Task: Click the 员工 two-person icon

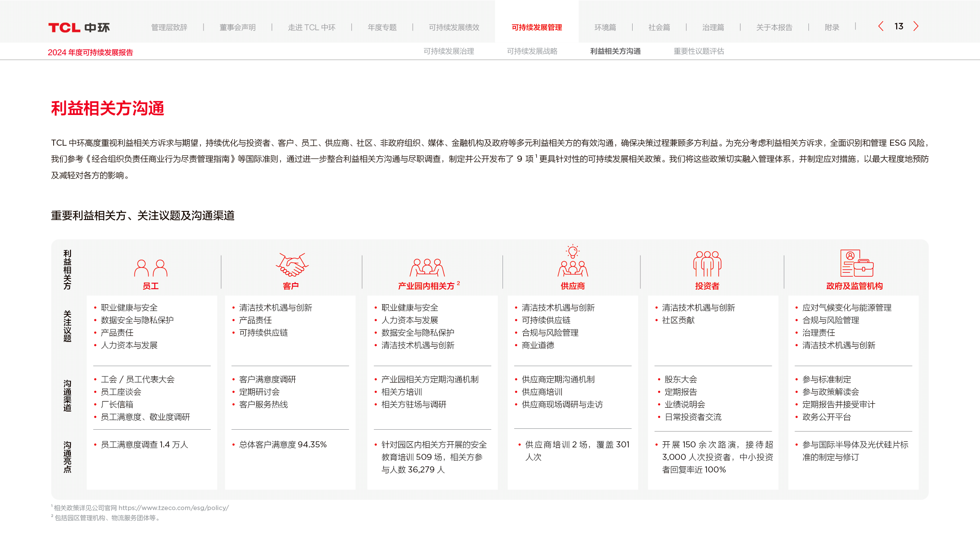Action: 150,268
